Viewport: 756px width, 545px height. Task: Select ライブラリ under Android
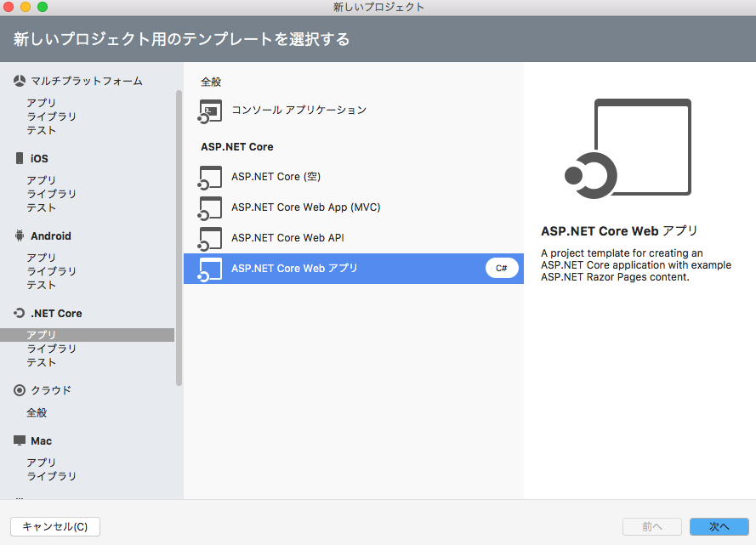51,271
